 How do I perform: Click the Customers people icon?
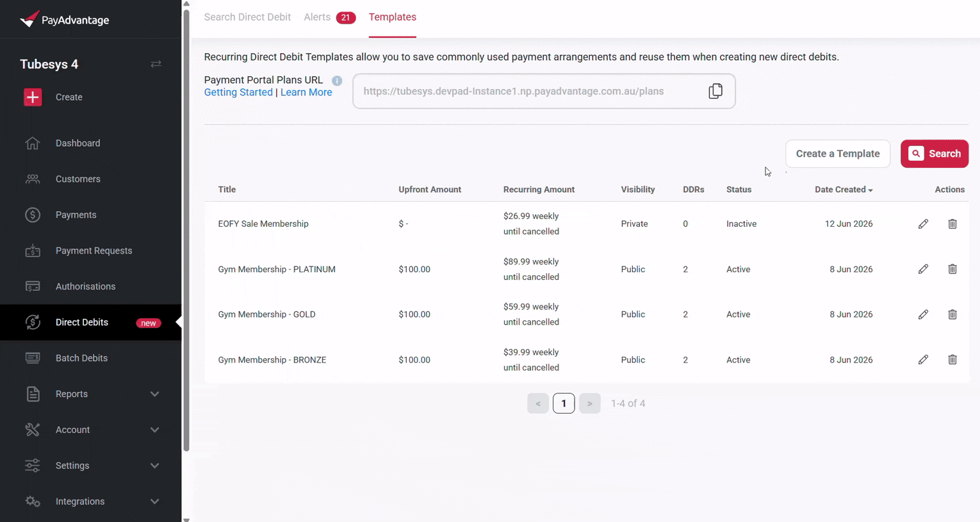click(x=33, y=179)
